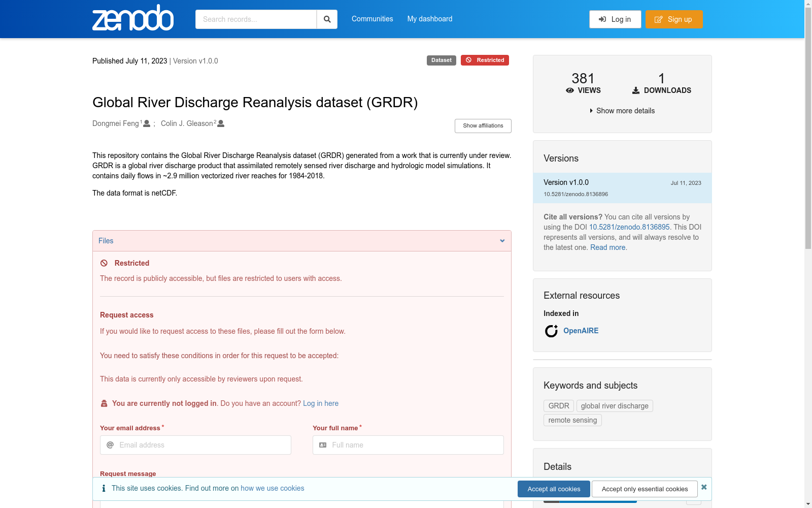Open the Zenodo home logo
Viewport: 812px width, 508px height.
133,18
